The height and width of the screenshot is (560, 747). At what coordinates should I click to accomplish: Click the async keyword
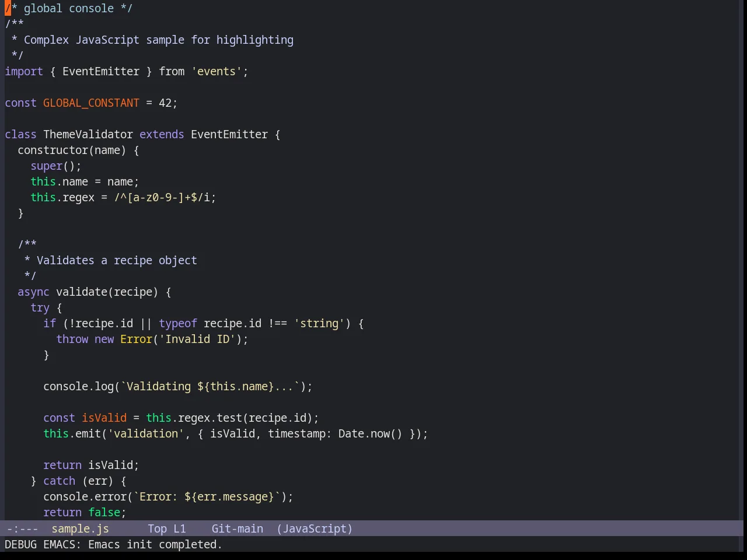[x=33, y=292]
